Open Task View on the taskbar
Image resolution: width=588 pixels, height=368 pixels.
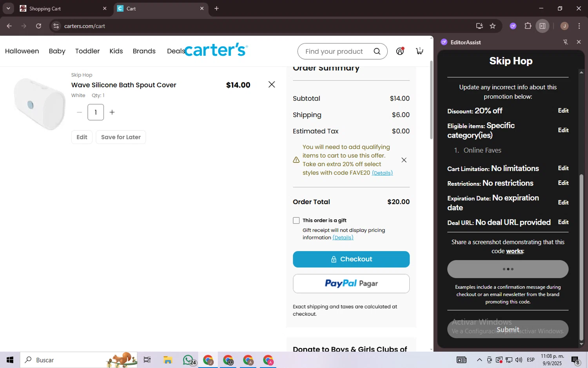tap(147, 360)
